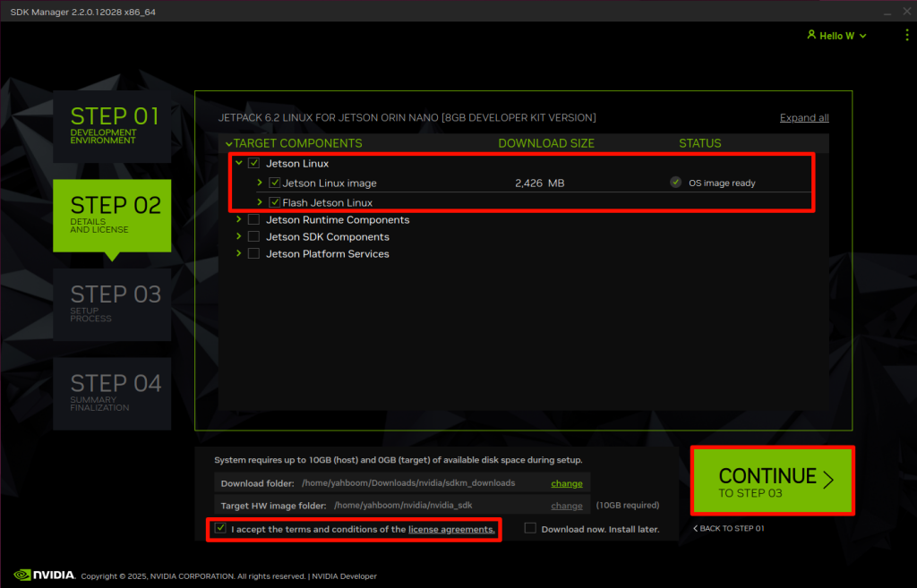The height and width of the screenshot is (588, 917).
Task: Check the Jetson SDK Components checkbox
Action: point(254,236)
